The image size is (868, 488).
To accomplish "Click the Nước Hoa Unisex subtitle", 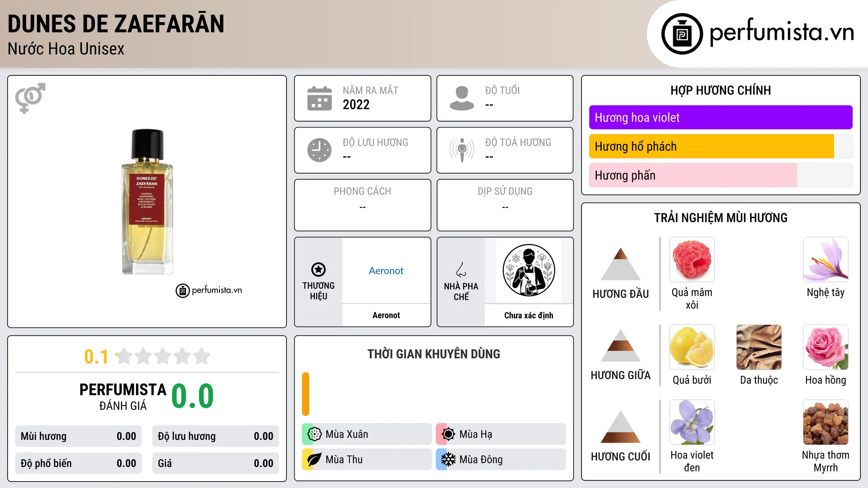I will 66,49.
